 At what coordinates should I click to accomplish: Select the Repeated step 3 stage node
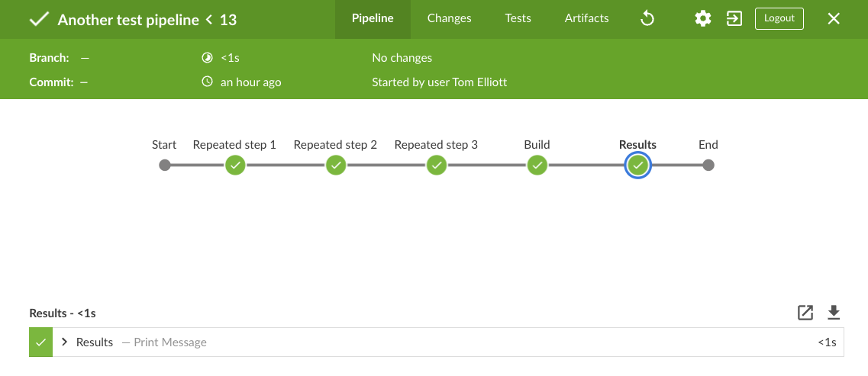click(x=437, y=165)
